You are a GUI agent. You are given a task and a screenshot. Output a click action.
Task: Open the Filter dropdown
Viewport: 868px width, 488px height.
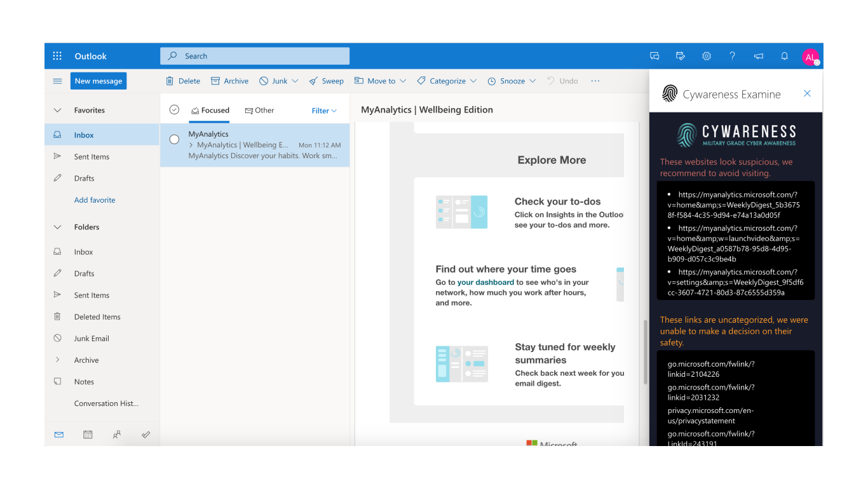tap(324, 111)
